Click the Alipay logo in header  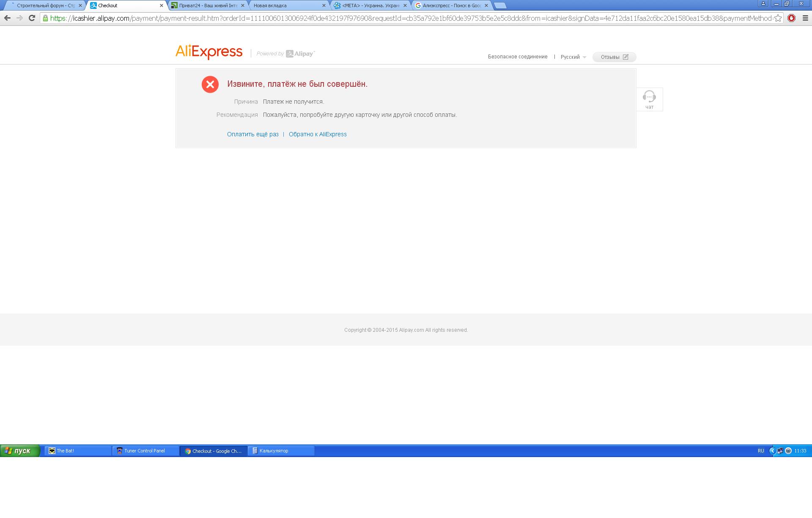[300, 54]
